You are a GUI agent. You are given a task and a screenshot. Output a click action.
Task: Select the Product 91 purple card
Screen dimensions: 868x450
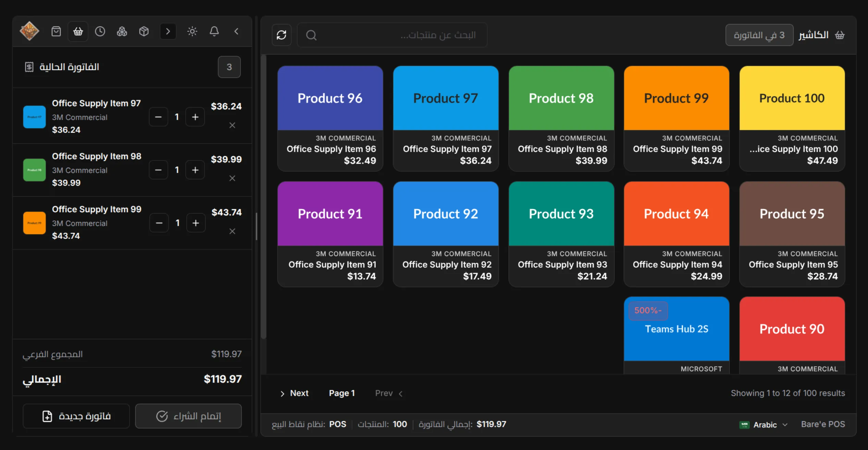click(330, 234)
